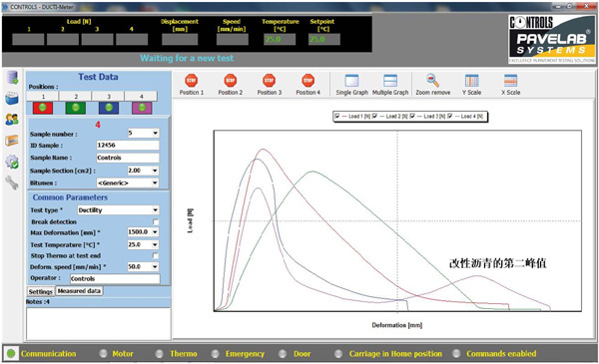This screenshot has height=364, width=599.
Task: Select the Settings tab
Action: (x=41, y=291)
